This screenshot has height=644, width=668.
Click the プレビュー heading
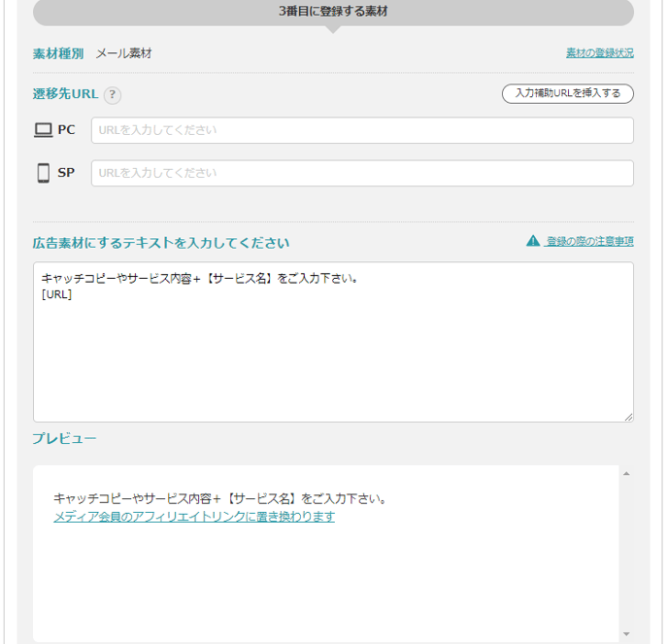(x=65, y=438)
